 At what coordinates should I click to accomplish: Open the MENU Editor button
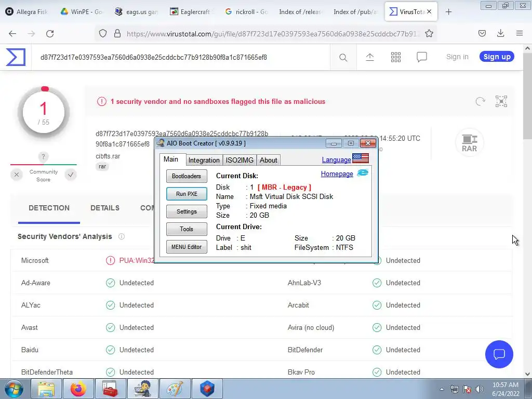coord(187,247)
